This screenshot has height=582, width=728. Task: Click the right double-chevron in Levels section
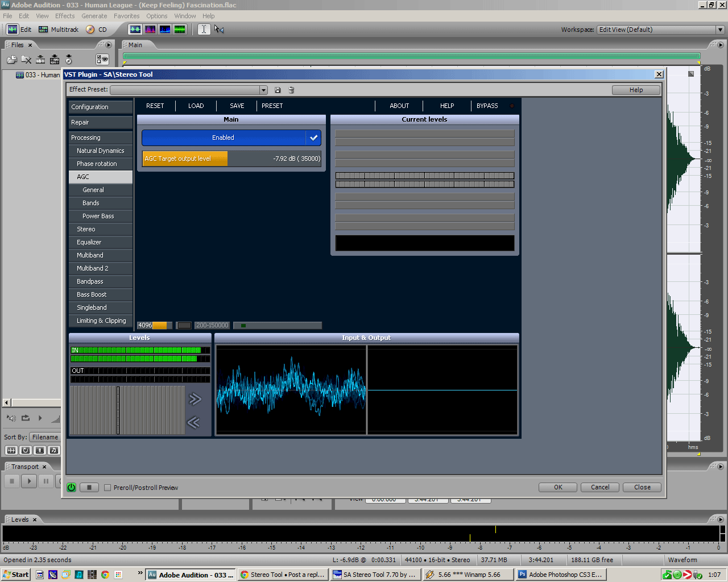pyautogui.click(x=195, y=399)
